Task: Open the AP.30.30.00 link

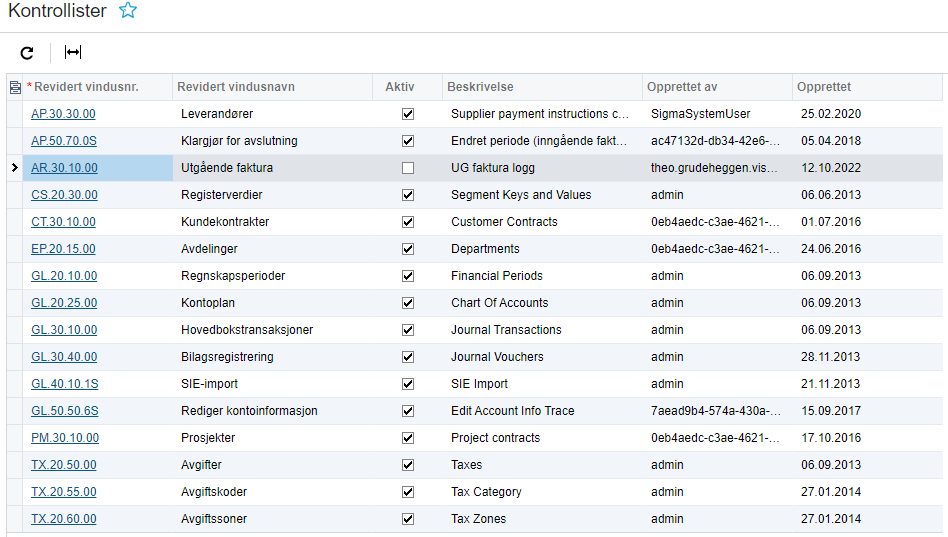Action: coord(63,114)
